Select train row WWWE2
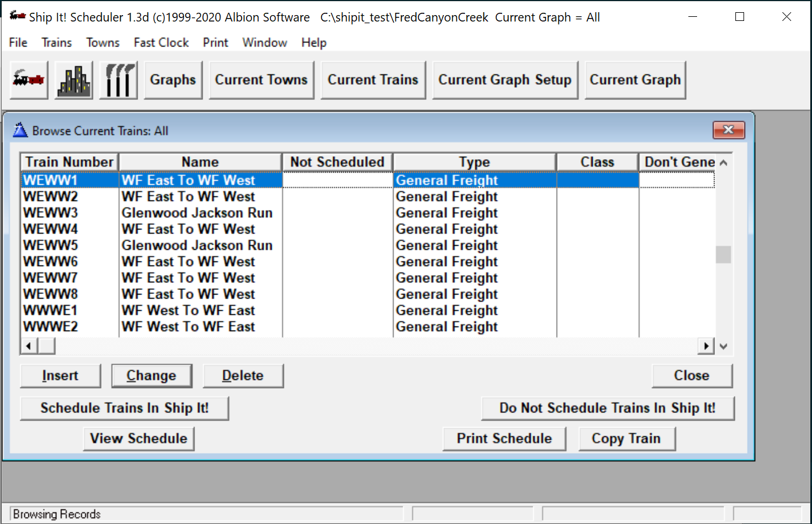The image size is (812, 524). point(367,326)
